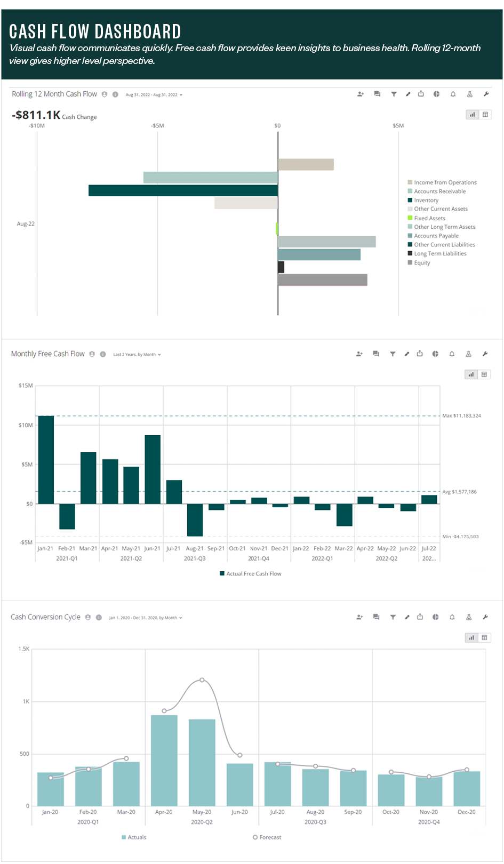Open the Jan 1, 2020 - Dec 31, 2020 dropdown
The image size is (504, 864).
coord(145,618)
